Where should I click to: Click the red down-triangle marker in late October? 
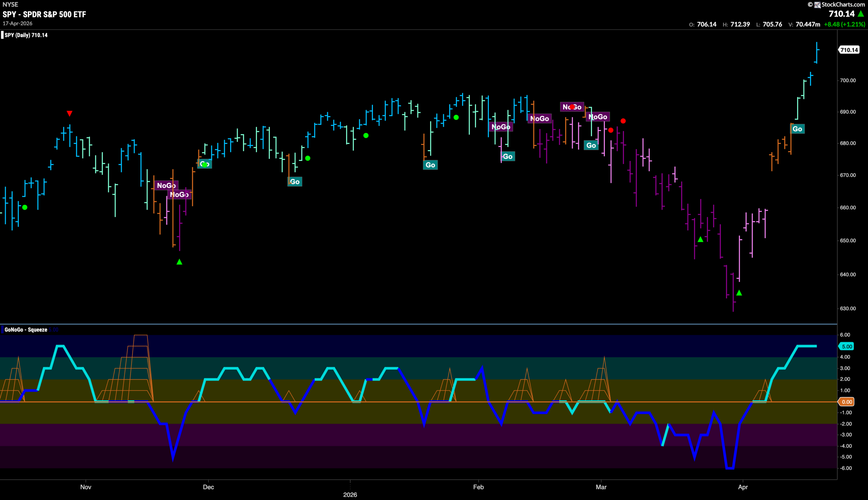point(70,113)
